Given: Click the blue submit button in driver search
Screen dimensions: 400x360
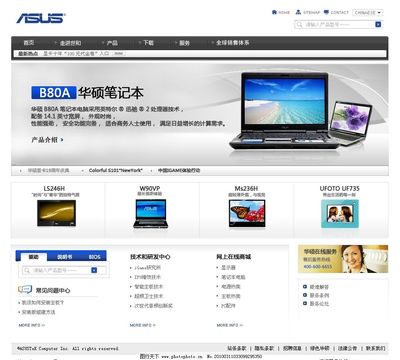Looking at the screenshot, I should pos(94,270).
